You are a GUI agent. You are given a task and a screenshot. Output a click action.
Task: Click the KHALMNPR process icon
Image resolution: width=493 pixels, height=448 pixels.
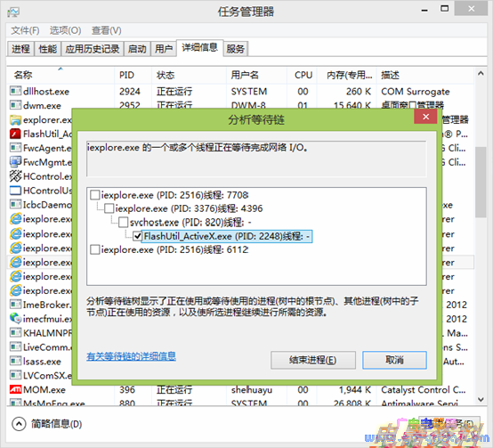coord(15,333)
